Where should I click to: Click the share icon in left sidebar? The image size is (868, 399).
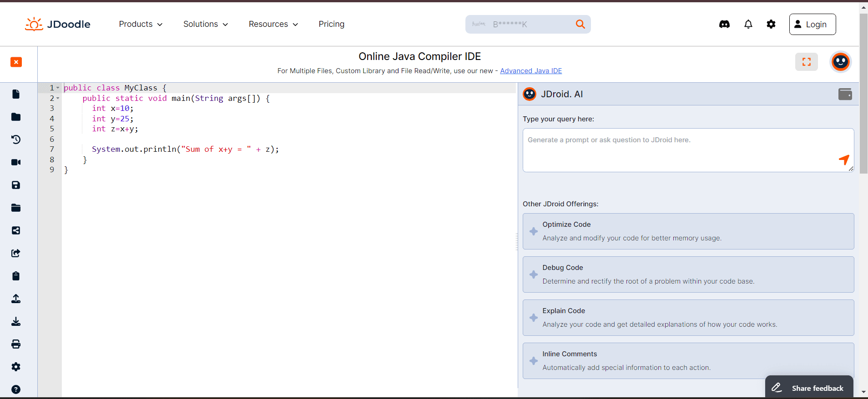click(16, 230)
